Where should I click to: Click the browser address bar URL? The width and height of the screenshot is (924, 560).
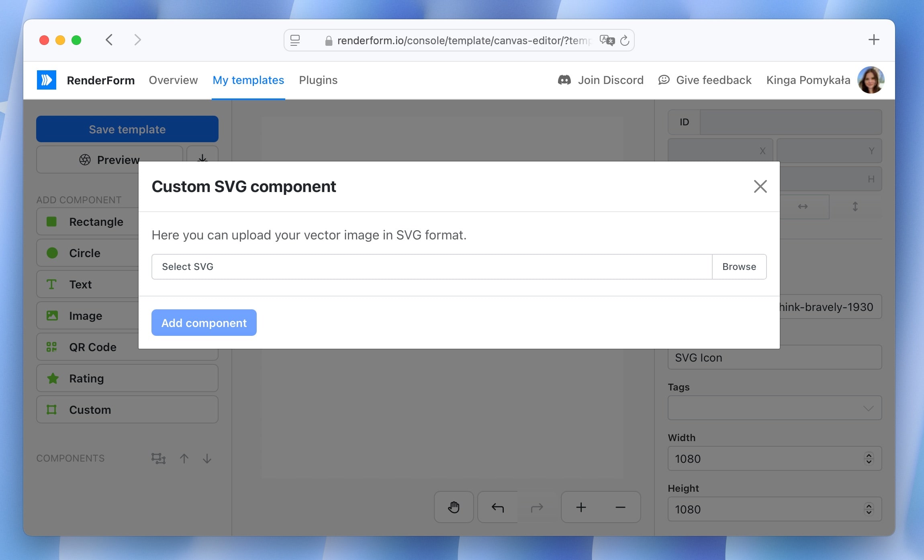pyautogui.click(x=464, y=41)
